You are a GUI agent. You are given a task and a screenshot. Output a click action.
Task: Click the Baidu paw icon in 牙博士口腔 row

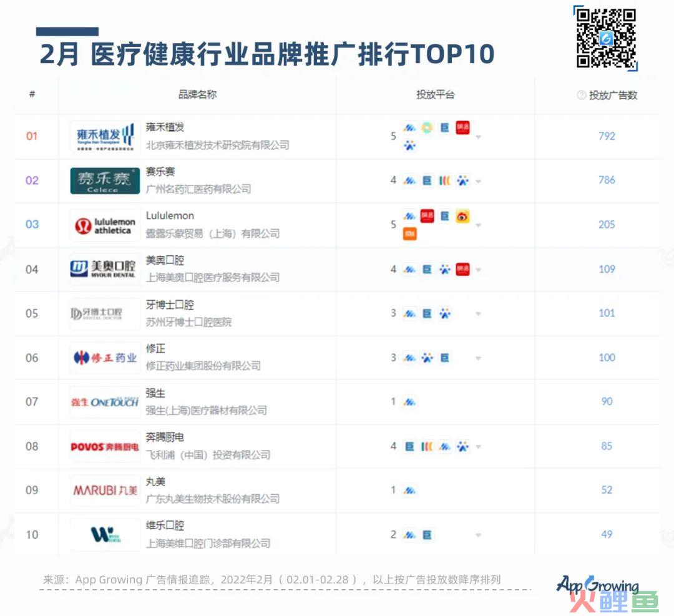tap(445, 314)
